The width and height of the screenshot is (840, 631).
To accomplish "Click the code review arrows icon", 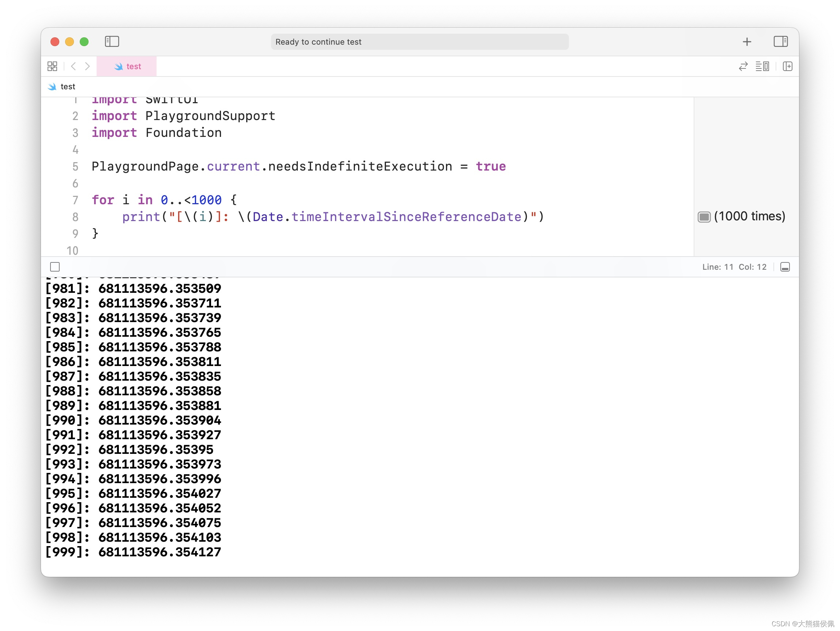I will [x=743, y=67].
